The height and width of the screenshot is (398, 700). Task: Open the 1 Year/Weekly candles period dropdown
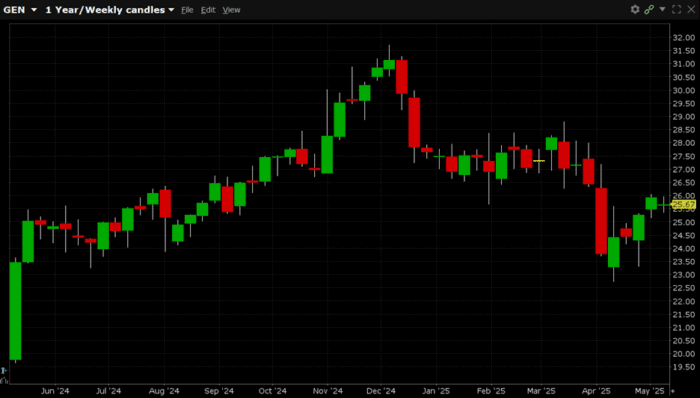point(110,10)
